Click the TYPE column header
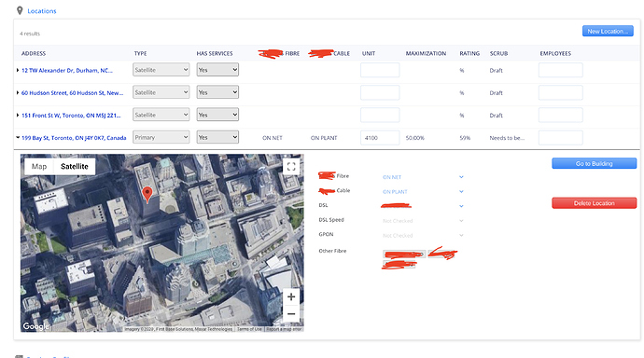 [140, 54]
